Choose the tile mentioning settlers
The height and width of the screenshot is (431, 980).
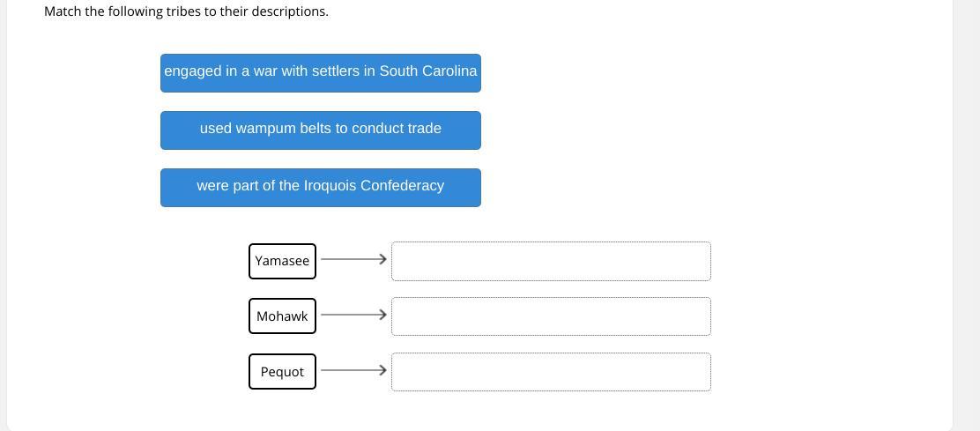click(321, 72)
